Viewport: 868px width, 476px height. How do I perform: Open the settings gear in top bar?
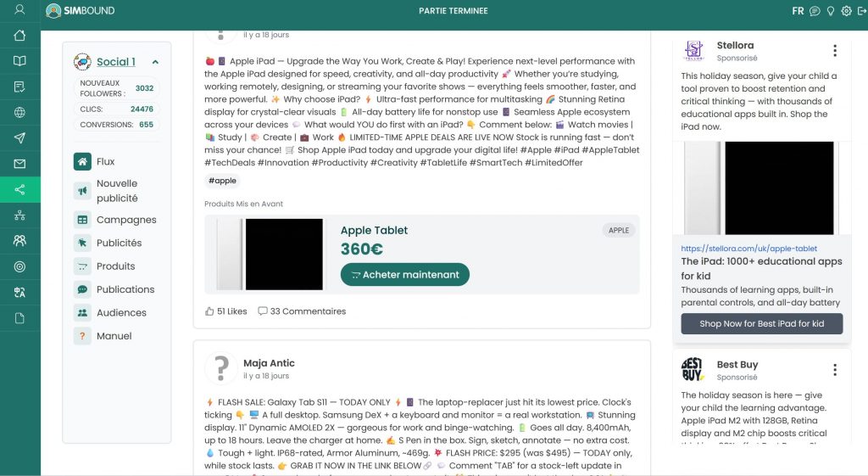(847, 11)
